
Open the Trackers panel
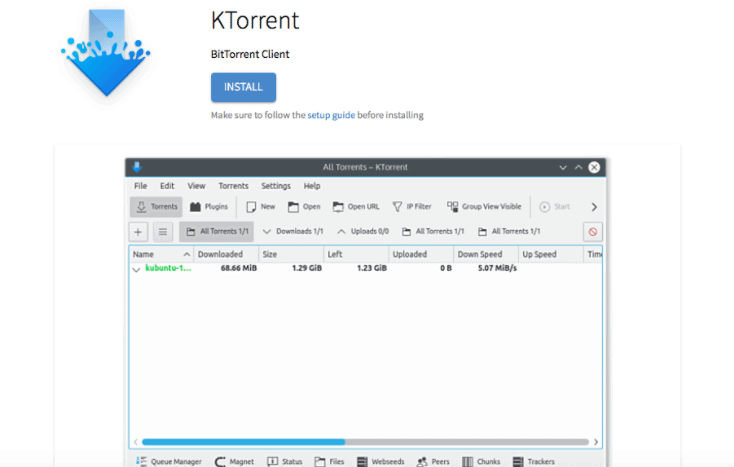click(534, 461)
